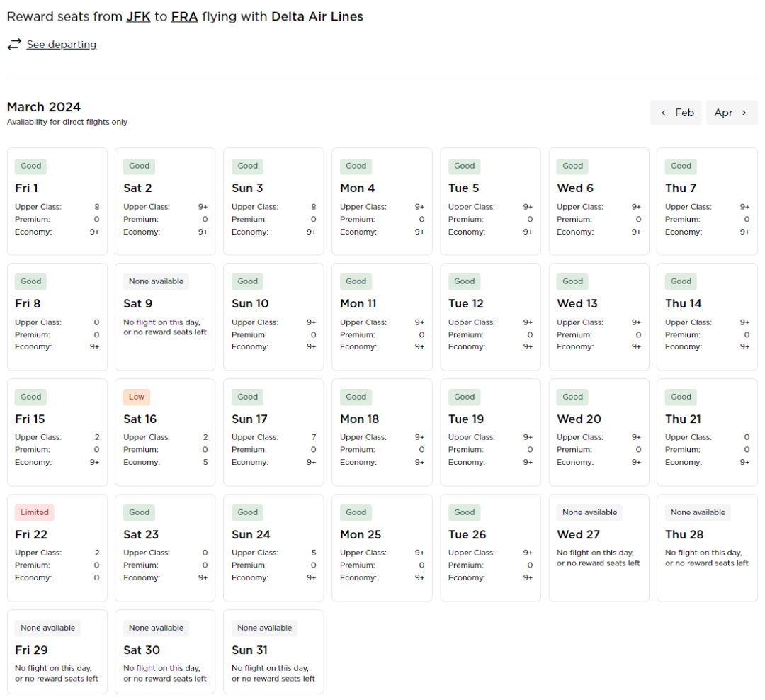Click the Limited badge on Fri 22
Image resolution: width=765 pixels, height=700 pixels.
click(35, 512)
